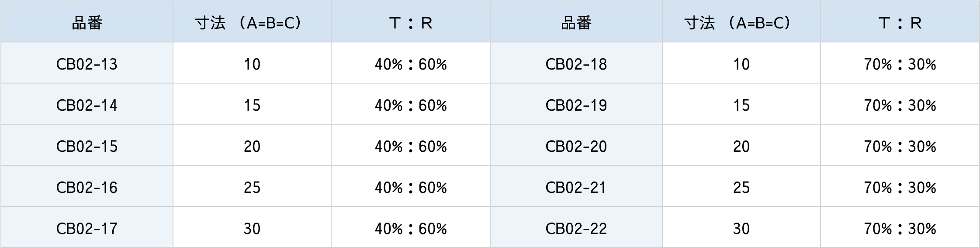Viewport: 980px width, 248px height.
Task: Click part number CB02-15
Action: coord(87,147)
